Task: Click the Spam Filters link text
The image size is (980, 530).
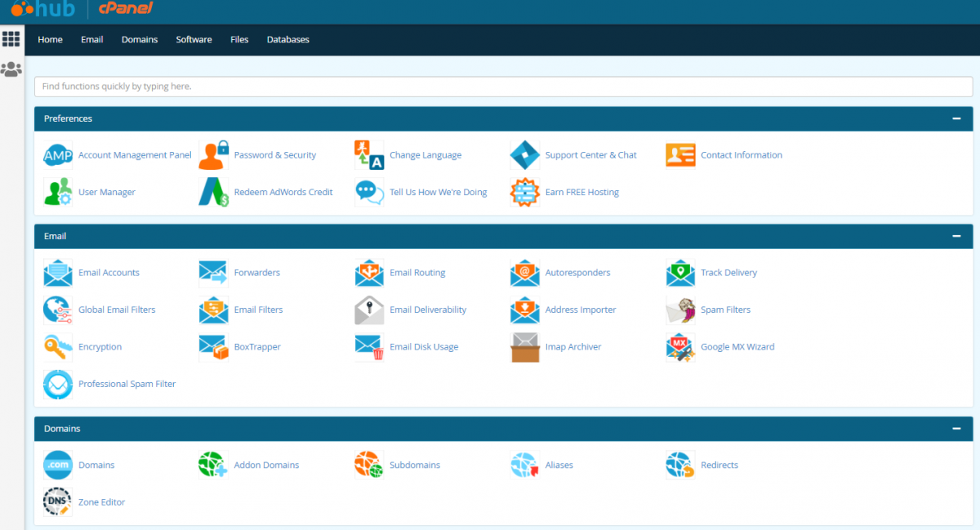Action: [725, 310]
